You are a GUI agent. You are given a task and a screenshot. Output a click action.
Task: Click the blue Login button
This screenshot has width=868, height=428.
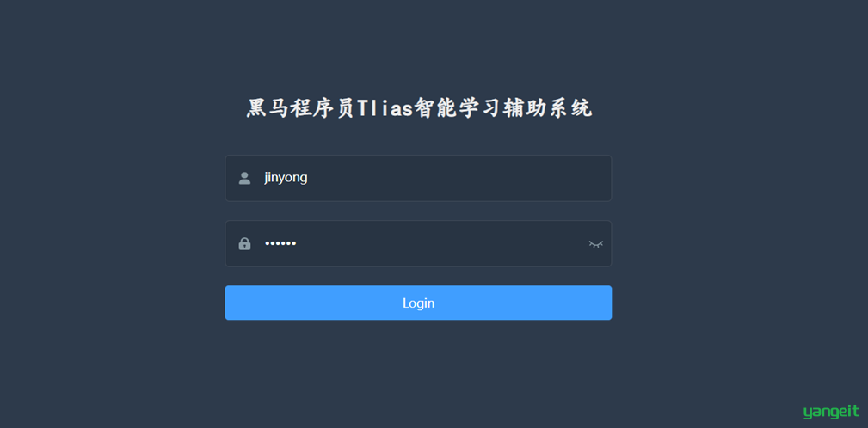pyautogui.click(x=418, y=303)
